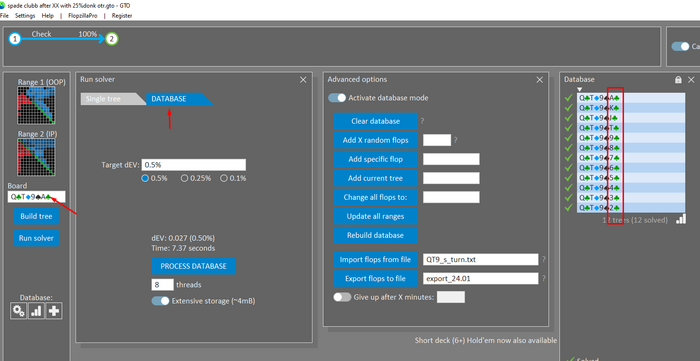The width and height of the screenshot is (700, 361).
Task: Click the Build tree button
Action: click(x=36, y=216)
